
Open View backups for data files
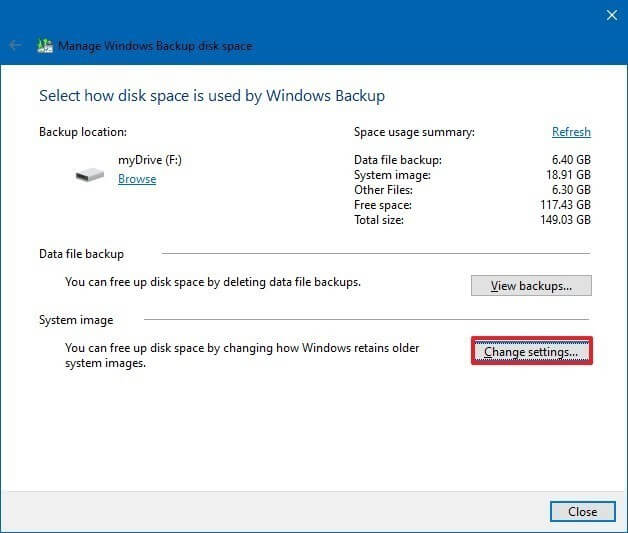[531, 286]
